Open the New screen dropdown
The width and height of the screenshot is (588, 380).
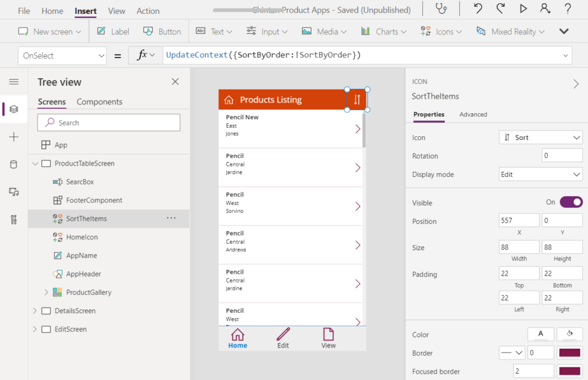(49, 31)
